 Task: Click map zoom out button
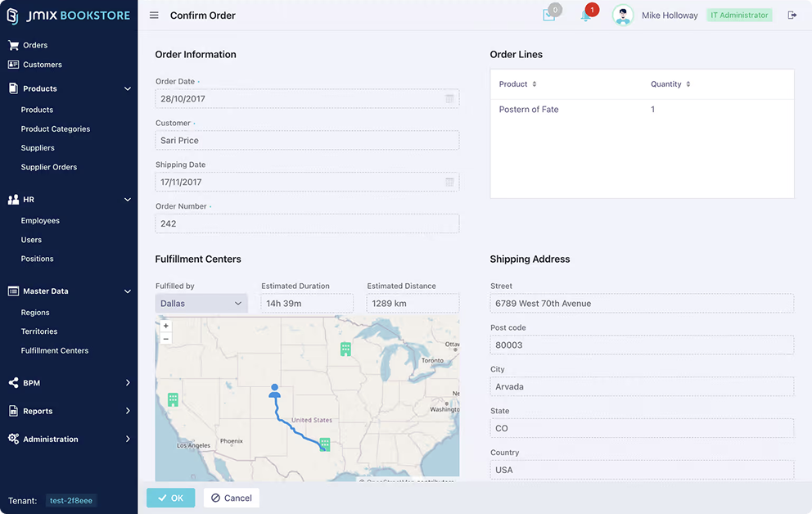pyautogui.click(x=166, y=338)
